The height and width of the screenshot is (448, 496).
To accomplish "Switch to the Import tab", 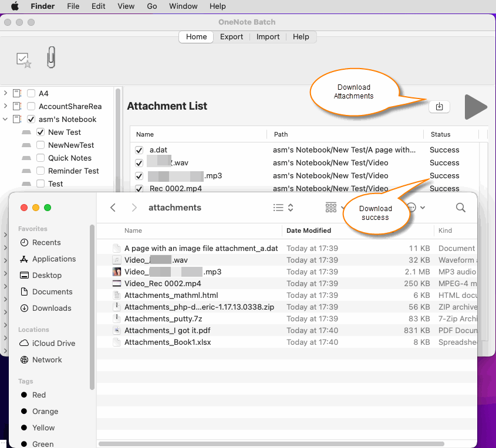I will (x=268, y=36).
